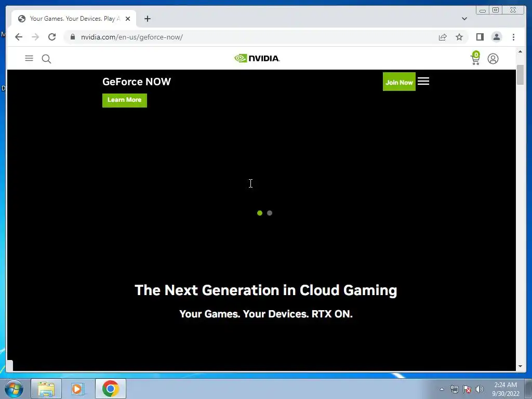Open a new browser tab
The height and width of the screenshot is (399, 532).
tap(147, 19)
